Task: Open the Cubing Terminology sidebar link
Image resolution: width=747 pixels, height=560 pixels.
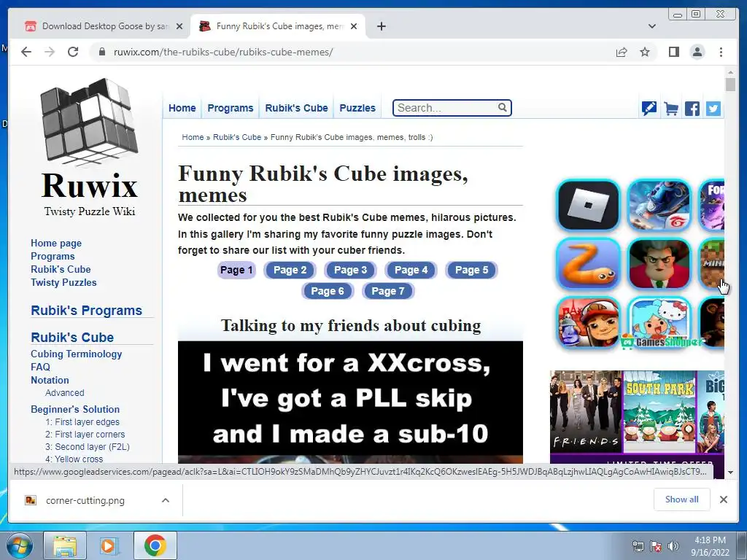Action: pos(76,354)
